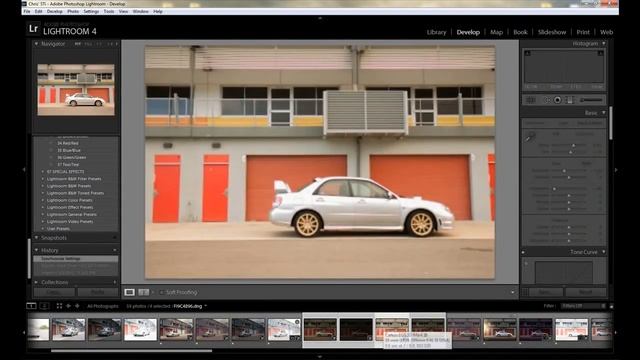Toggle the Tone Curve panel on/off switch
The width and height of the screenshot is (640, 360).
point(523,252)
